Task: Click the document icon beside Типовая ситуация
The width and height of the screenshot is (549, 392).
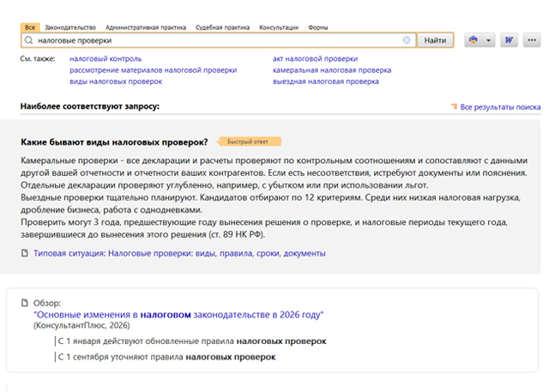Action: pos(25,253)
